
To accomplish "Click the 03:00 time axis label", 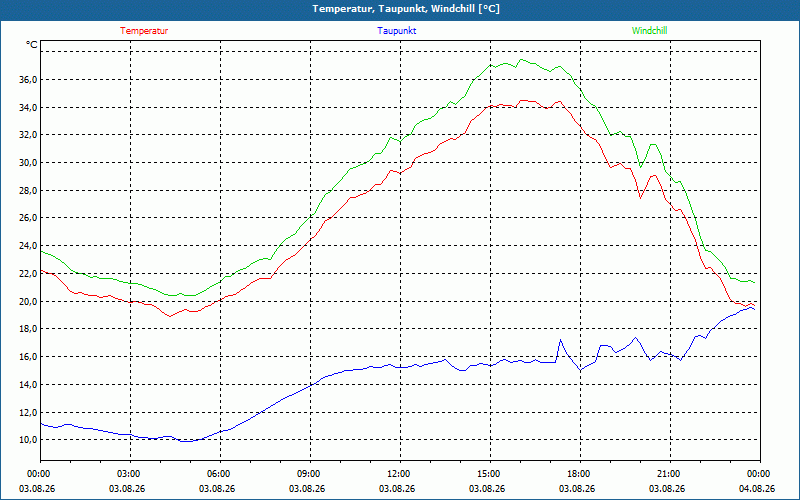I will tap(130, 474).
